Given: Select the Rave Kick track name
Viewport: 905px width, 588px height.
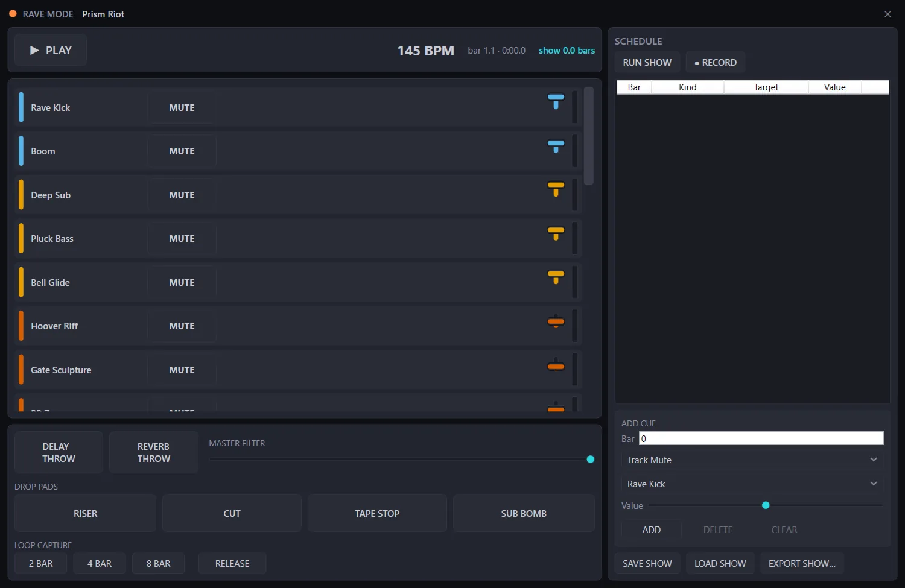Looking at the screenshot, I should pos(51,107).
